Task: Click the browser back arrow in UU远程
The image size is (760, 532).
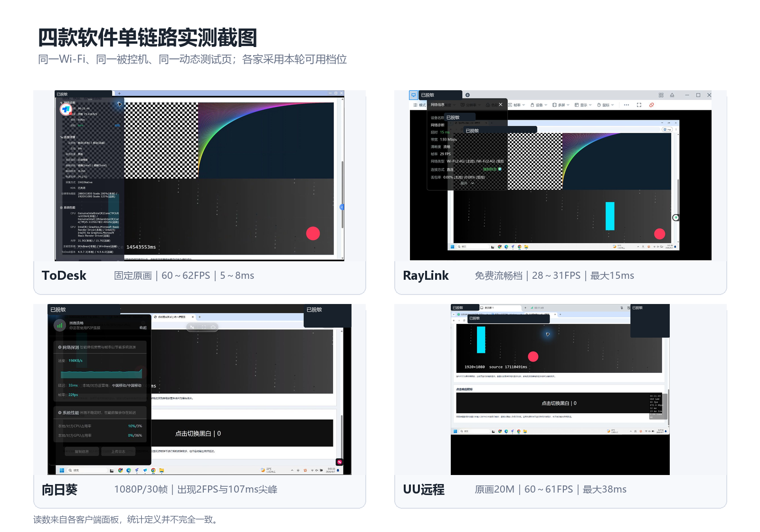Action: (x=454, y=321)
